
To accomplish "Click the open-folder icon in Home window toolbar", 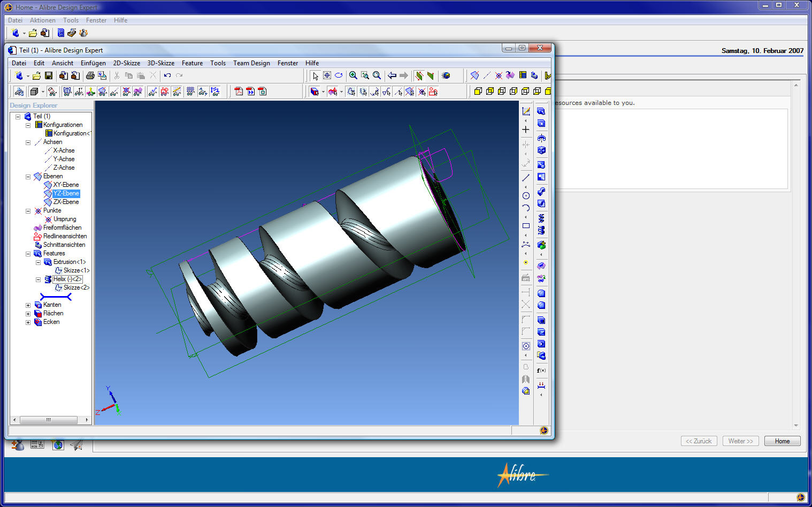I will click(33, 33).
